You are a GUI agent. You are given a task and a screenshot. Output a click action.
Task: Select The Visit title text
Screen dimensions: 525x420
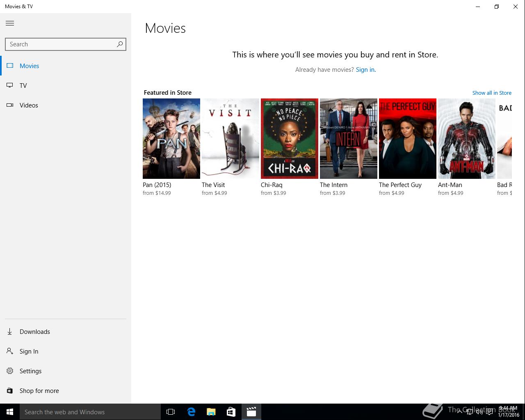tap(213, 185)
